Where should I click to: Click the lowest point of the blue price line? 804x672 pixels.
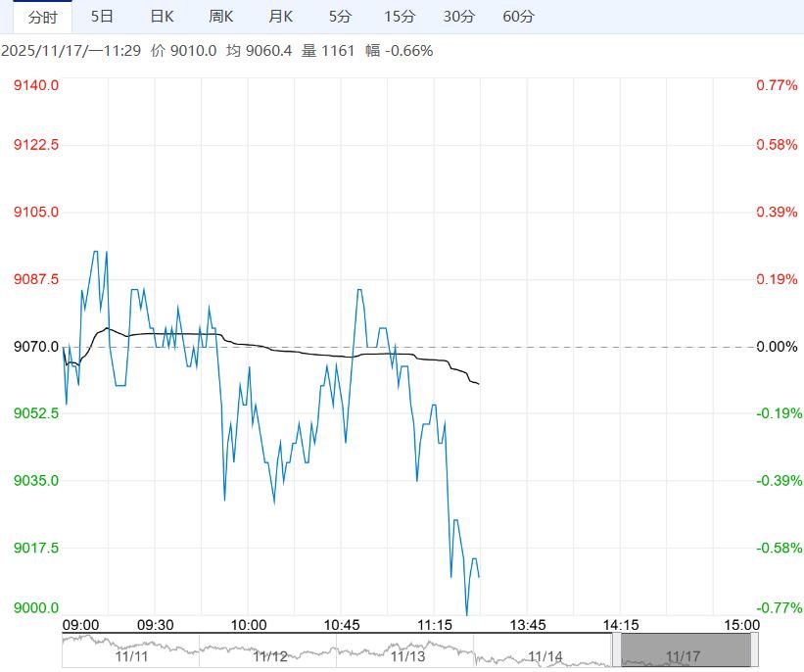[x=466, y=614]
